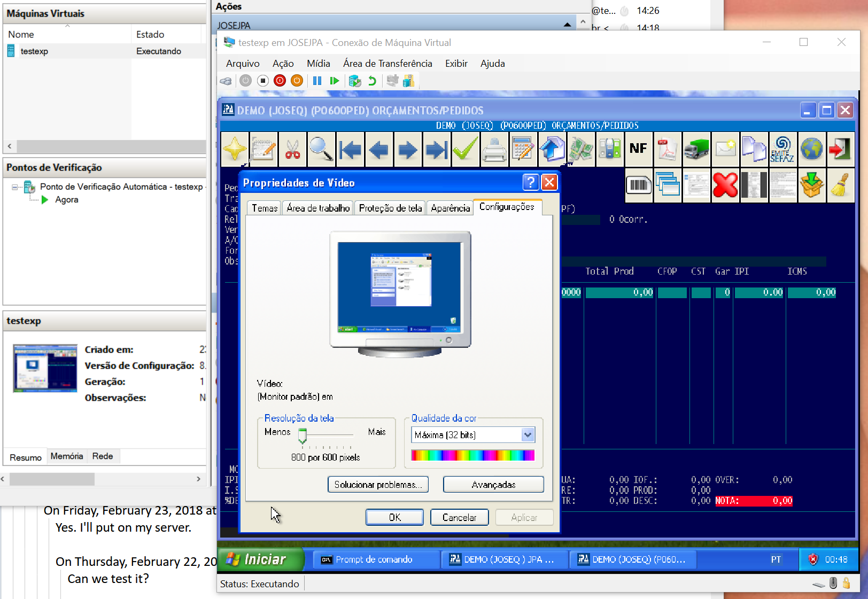Click the screen resolution slider handle

(303, 437)
